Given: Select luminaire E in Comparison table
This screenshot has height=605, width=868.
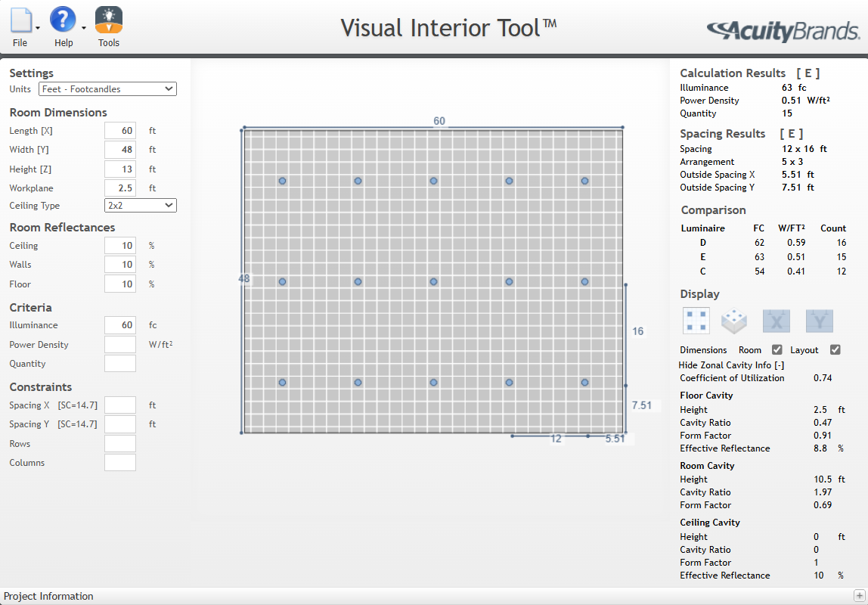Looking at the screenshot, I should 703,257.
